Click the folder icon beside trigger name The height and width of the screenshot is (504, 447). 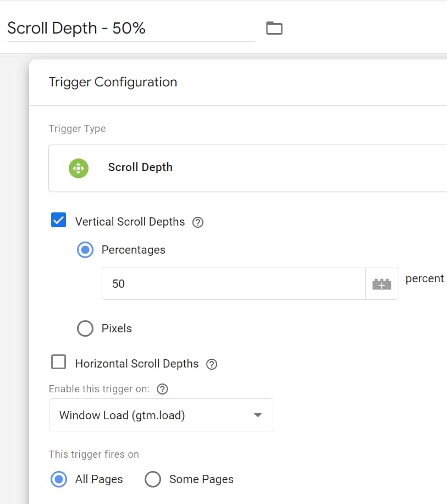[274, 28]
